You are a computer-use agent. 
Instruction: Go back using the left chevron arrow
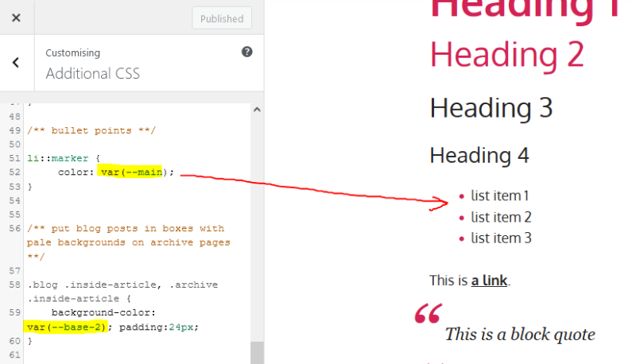(16, 63)
